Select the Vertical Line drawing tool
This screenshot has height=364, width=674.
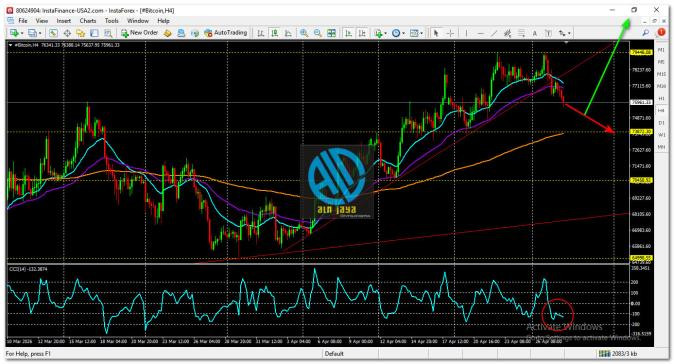pyautogui.click(x=466, y=33)
